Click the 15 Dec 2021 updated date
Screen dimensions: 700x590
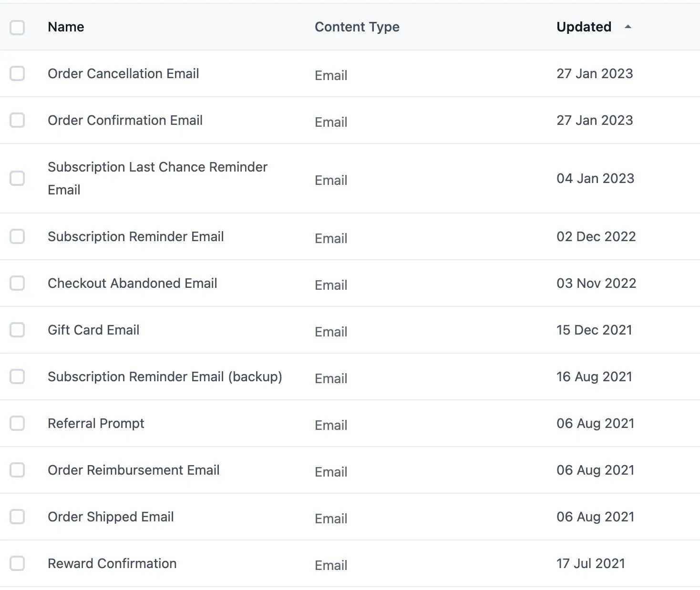(594, 330)
